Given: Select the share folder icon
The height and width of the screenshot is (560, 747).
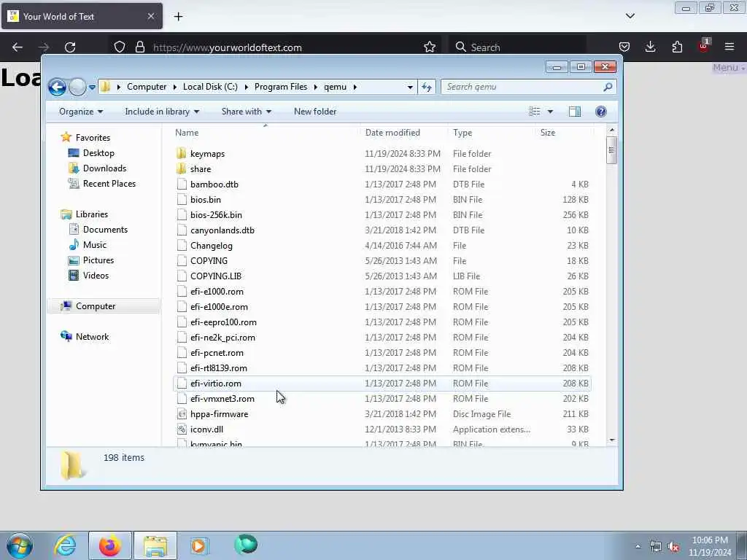Looking at the screenshot, I should tap(181, 168).
